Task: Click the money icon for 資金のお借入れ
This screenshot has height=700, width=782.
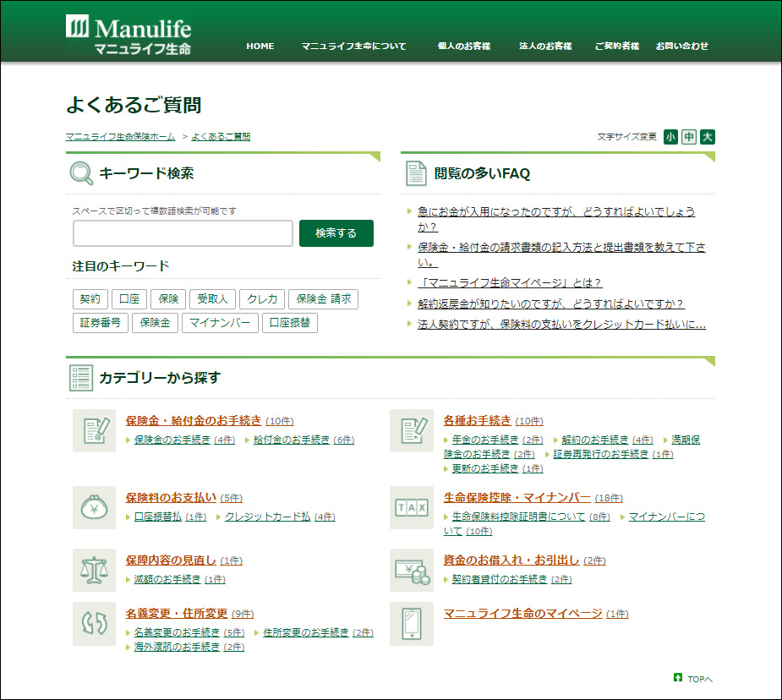Action: [412, 570]
